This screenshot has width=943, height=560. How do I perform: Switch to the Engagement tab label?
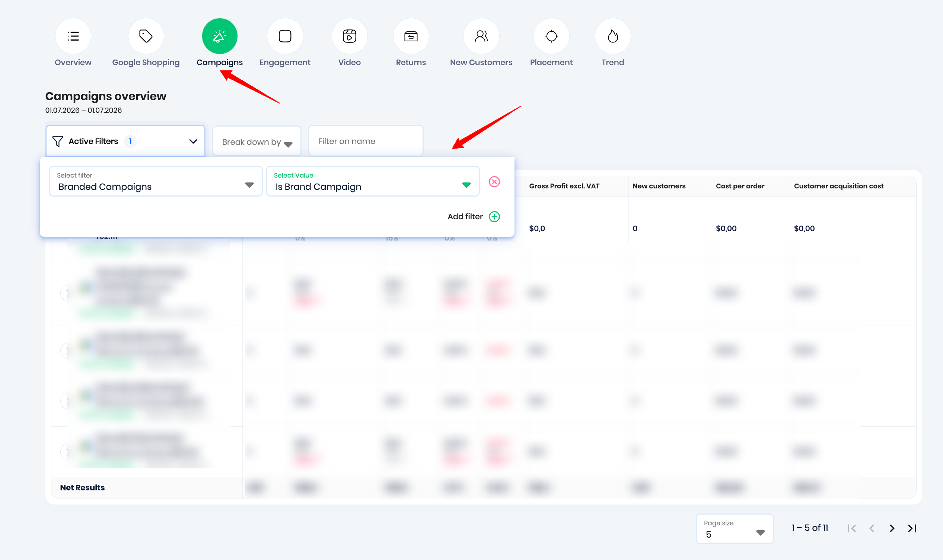pos(285,63)
